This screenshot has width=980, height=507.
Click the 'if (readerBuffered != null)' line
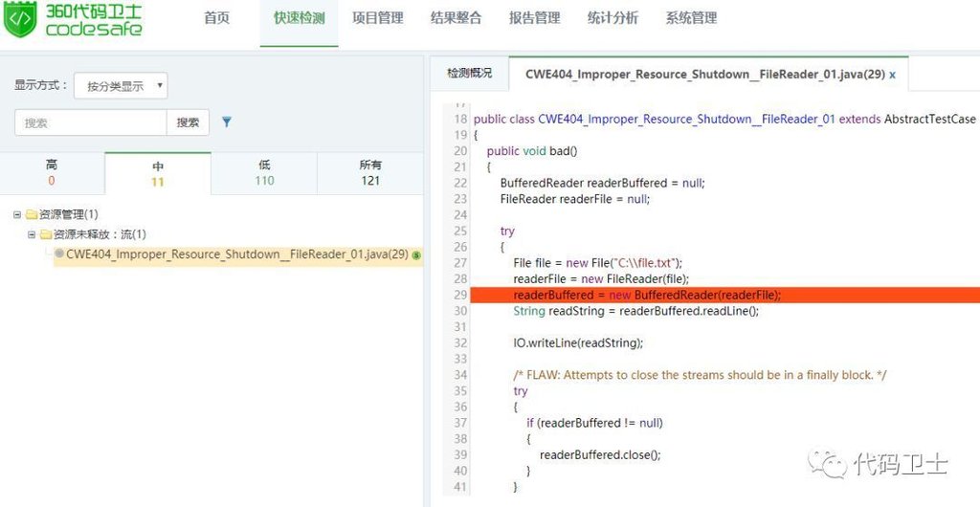click(594, 423)
